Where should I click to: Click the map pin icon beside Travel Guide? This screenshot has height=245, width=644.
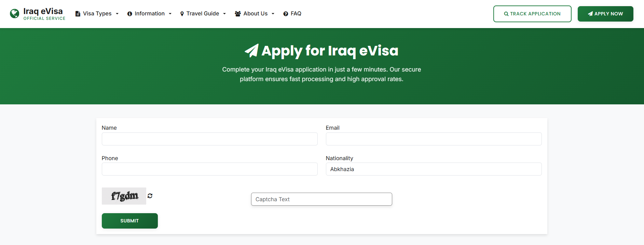click(x=182, y=14)
